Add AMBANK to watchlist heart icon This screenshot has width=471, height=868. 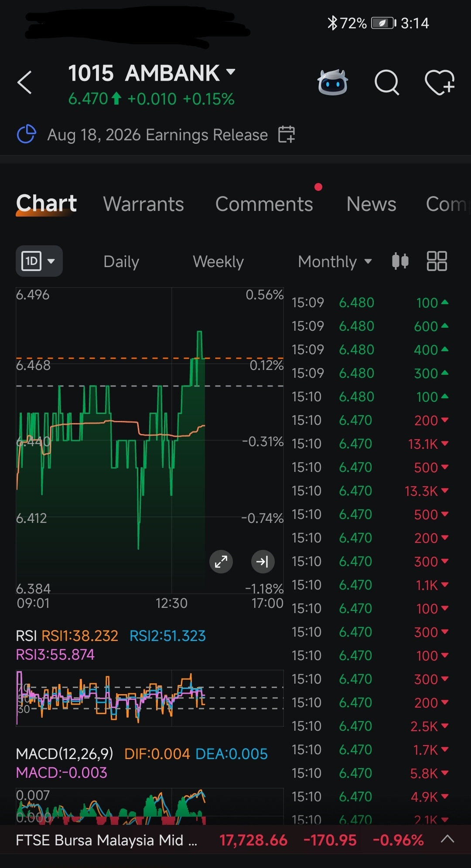pyautogui.click(x=440, y=82)
